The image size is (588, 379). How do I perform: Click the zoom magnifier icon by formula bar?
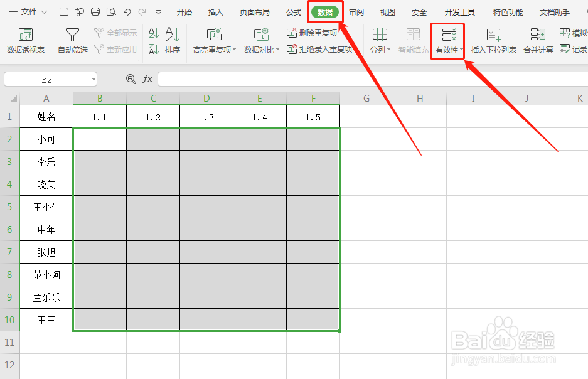click(x=131, y=79)
